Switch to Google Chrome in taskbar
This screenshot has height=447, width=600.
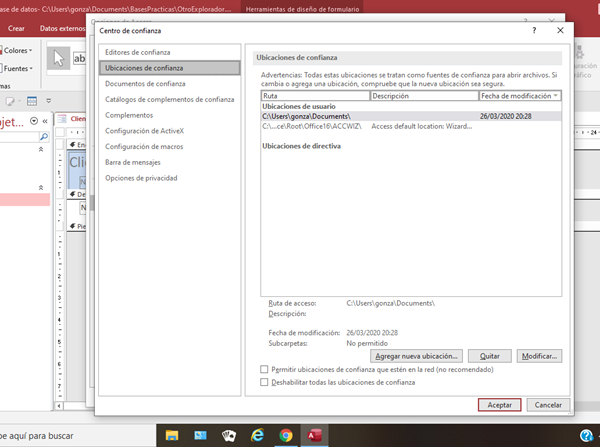tap(286, 435)
